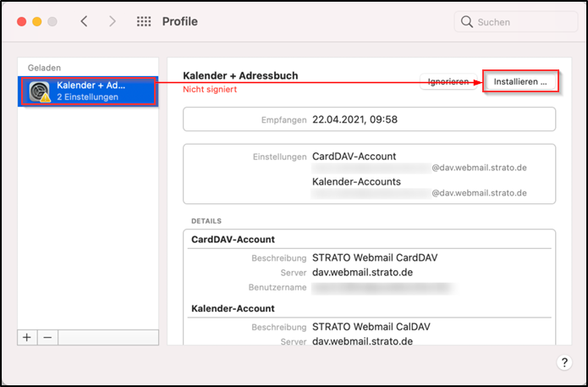Viewport: 588px width, 387px height.
Task: Add a profile with the plus button
Action: 27,337
